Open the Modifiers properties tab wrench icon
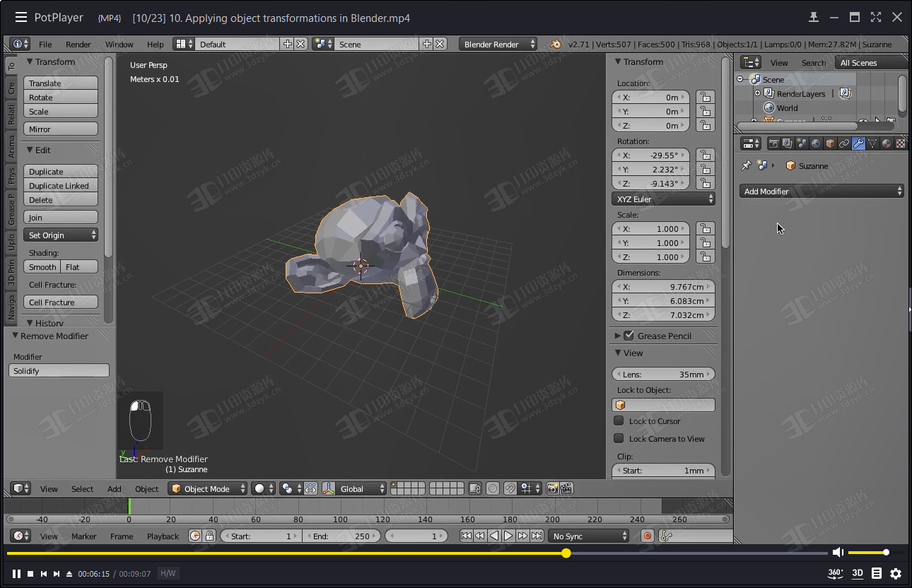912x588 pixels. click(858, 143)
